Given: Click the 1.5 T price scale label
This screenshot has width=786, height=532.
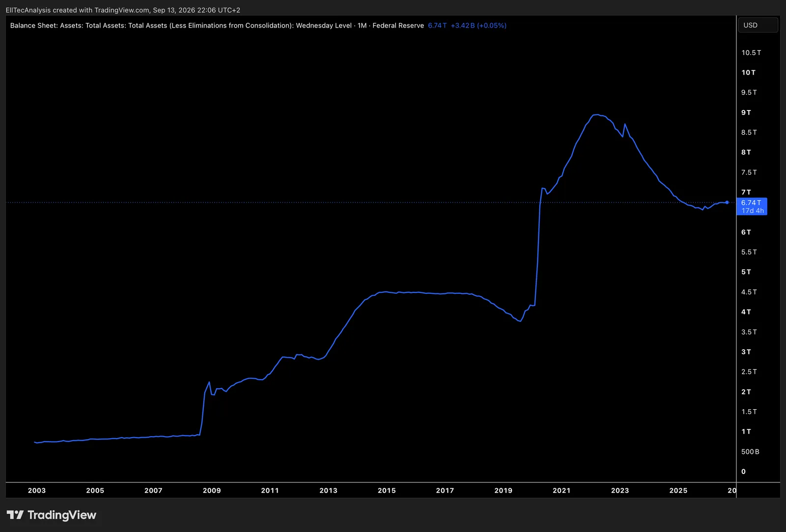Looking at the screenshot, I should tap(749, 412).
